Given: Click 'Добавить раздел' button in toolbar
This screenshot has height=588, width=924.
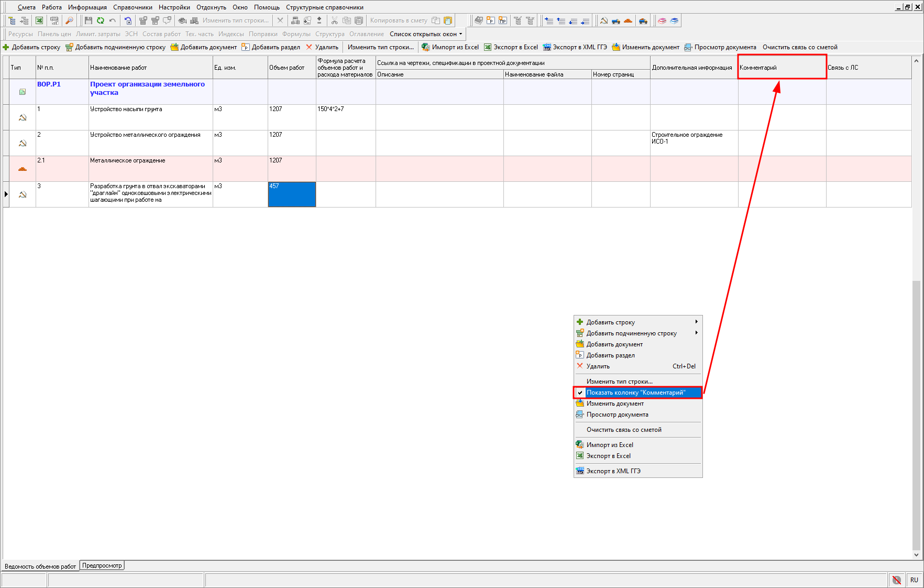Looking at the screenshot, I should 271,47.
